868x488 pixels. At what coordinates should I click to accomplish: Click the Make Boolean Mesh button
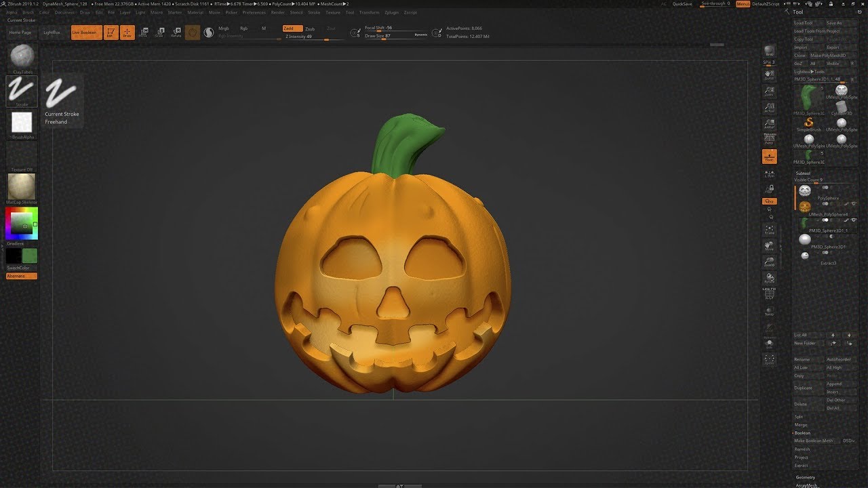point(816,441)
